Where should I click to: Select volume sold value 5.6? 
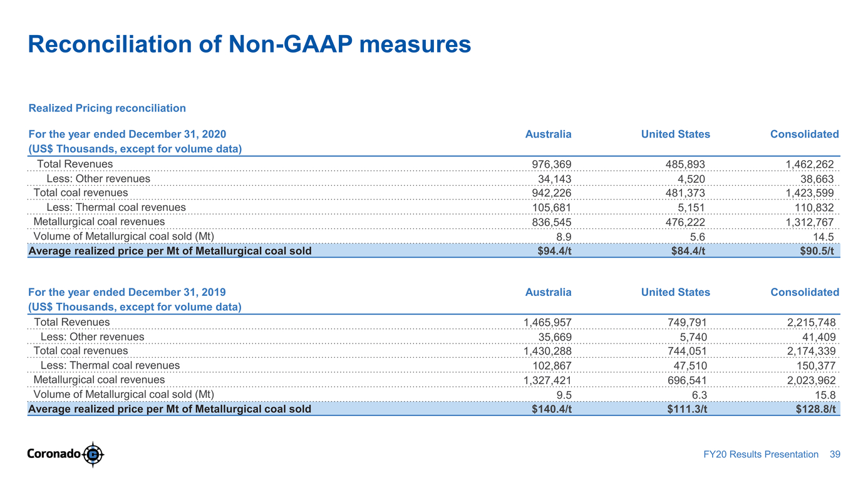pyautogui.click(x=698, y=238)
